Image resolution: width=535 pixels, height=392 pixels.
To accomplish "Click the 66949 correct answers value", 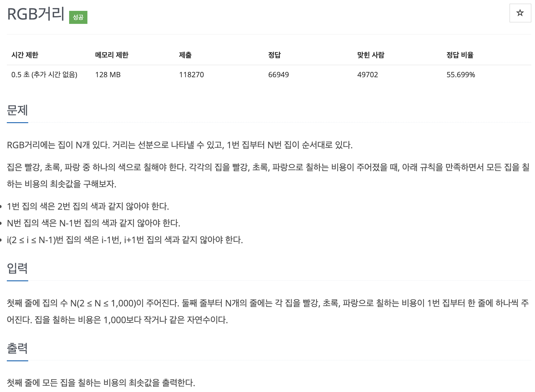I will pyautogui.click(x=278, y=75).
